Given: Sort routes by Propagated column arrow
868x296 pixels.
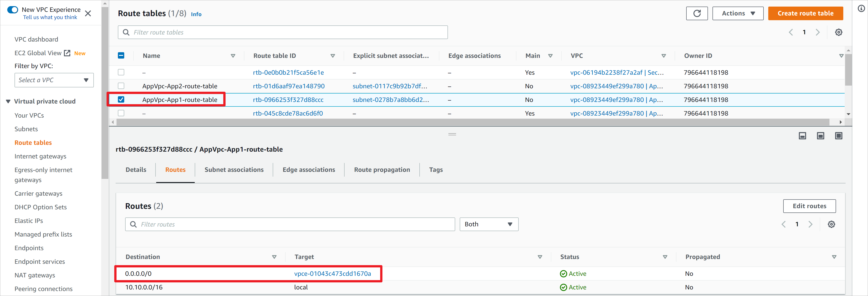Looking at the screenshot, I should (834, 257).
